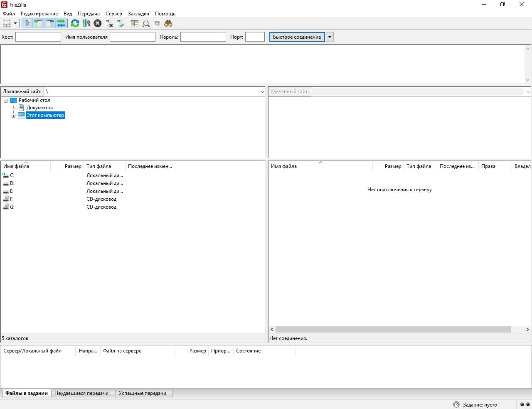Image resolution: width=532 pixels, height=409 pixels.
Task: Click FileZilla logo in title bar
Action: [4, 5]
